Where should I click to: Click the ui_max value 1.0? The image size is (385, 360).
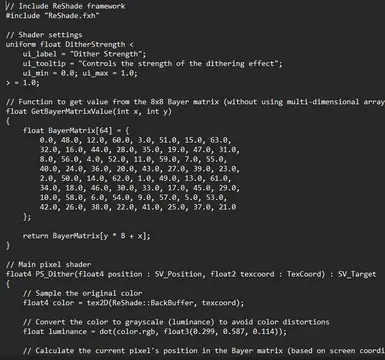(x=128, y=73)
